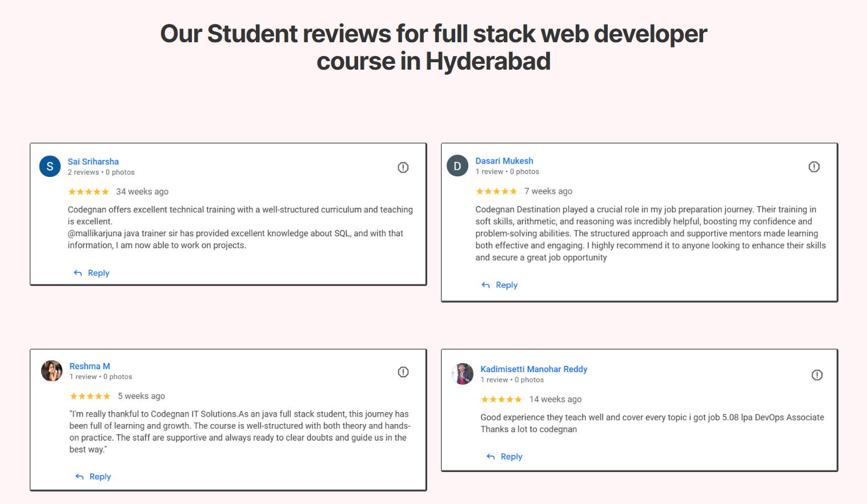This screenshot has width=867, height=504.
Task: Reply to Reshma M's review
Action: [94, 477]
